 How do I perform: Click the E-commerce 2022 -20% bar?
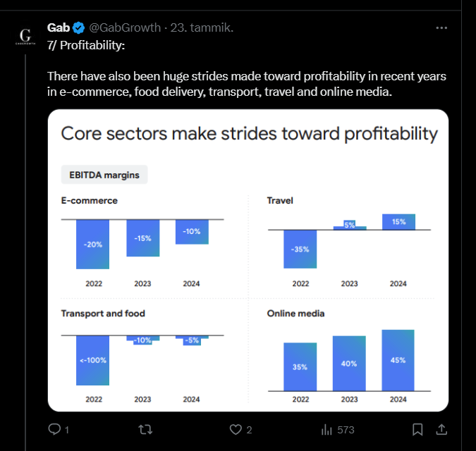pyautogui.click(x=92, y=244)
